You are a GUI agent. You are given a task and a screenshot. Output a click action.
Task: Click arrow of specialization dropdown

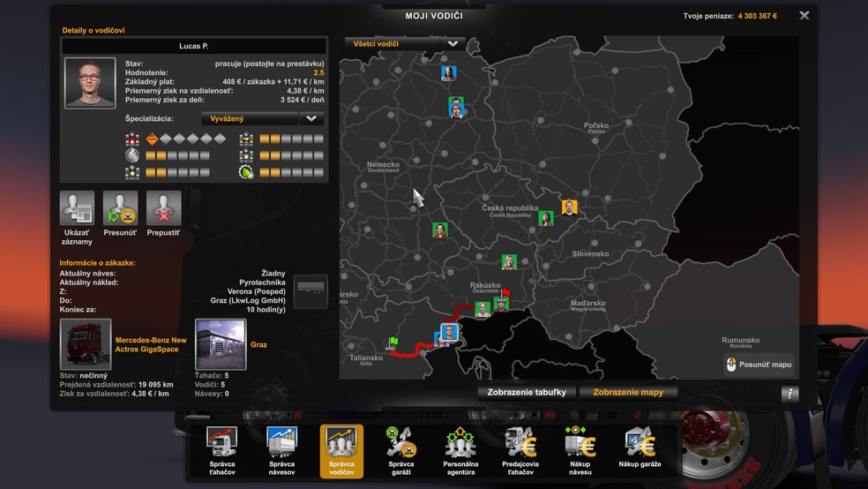[311, 118]
